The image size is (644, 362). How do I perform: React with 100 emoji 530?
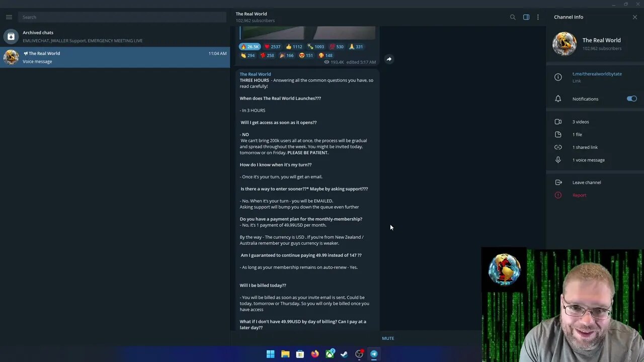(x=337, y=47)
